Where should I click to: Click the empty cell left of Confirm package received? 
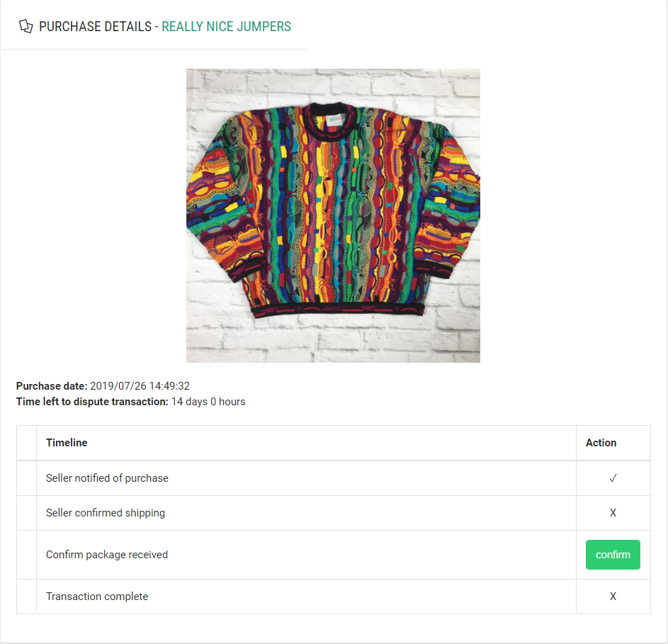click(26, 555)
